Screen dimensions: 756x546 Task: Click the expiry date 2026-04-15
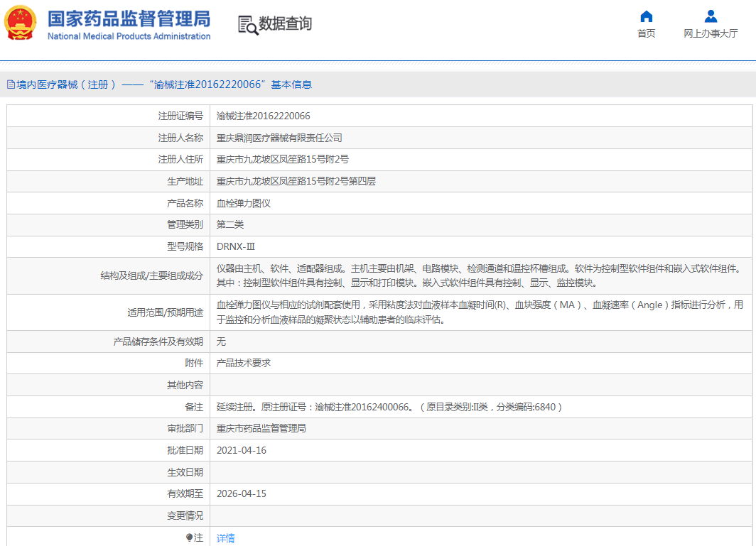click(x=241, y=493)
